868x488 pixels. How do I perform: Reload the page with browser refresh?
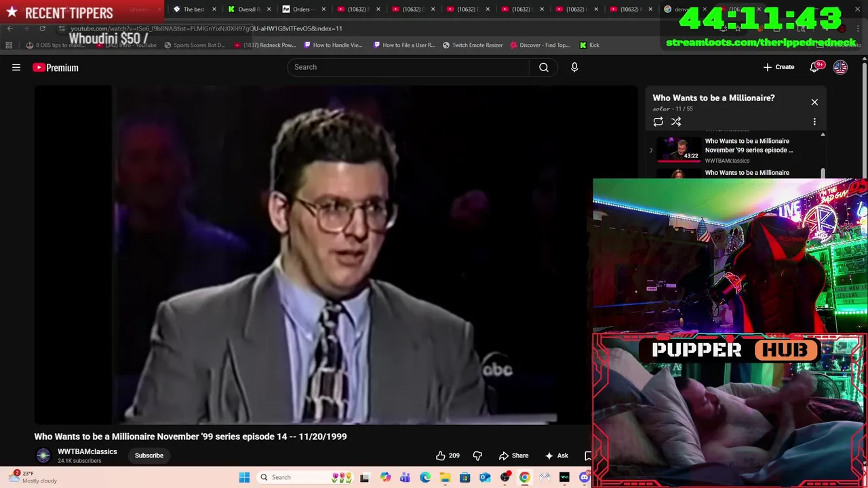[x=42, y=28]
